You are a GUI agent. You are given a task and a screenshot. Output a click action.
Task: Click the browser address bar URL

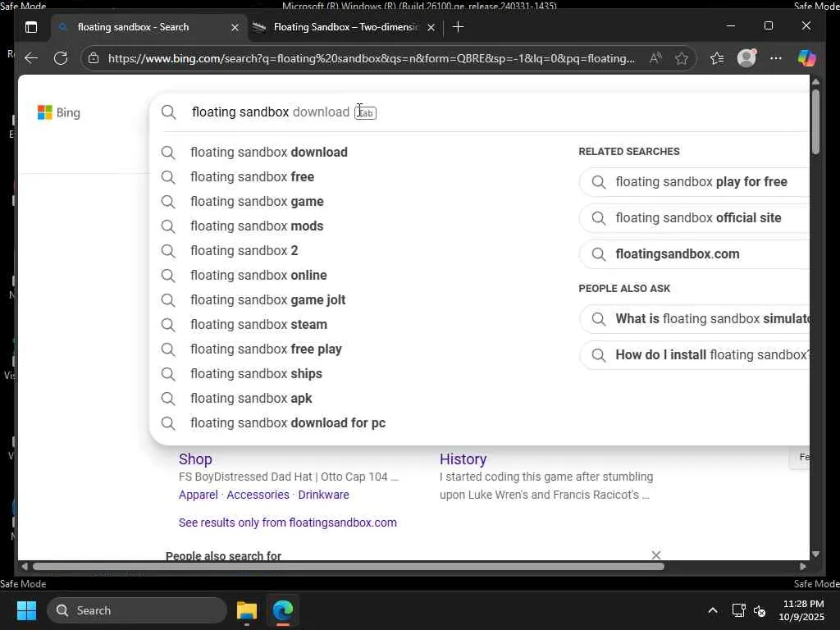pos(372,58)
